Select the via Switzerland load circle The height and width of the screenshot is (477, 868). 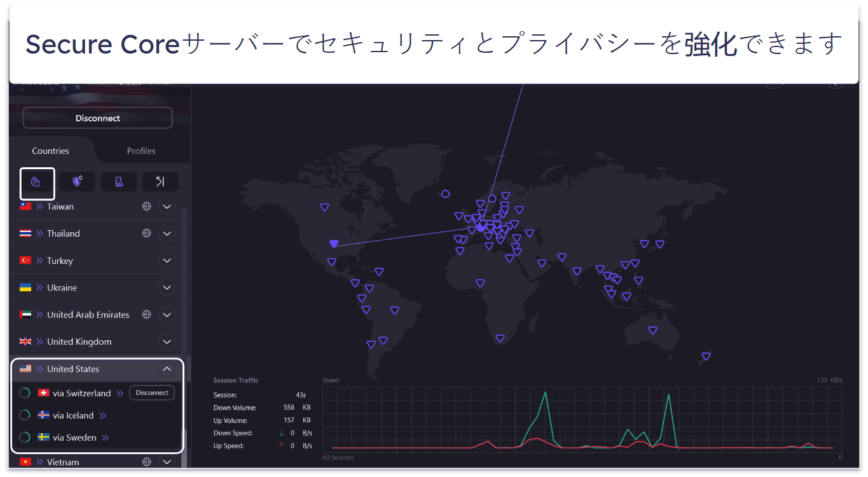(x=25, y=393)
